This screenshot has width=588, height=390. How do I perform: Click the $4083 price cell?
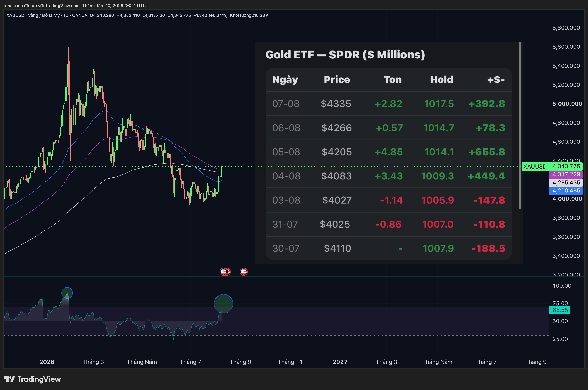point(336,176)
